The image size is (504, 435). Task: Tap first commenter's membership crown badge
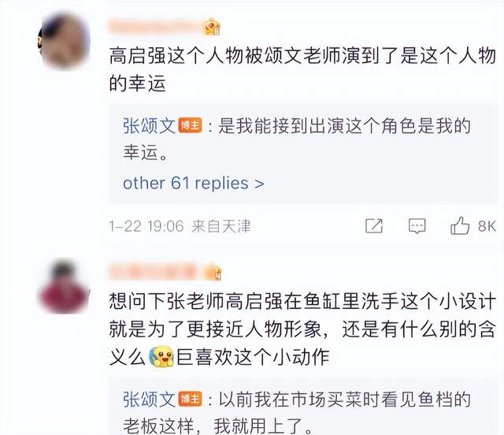click(x=213, y=27)
